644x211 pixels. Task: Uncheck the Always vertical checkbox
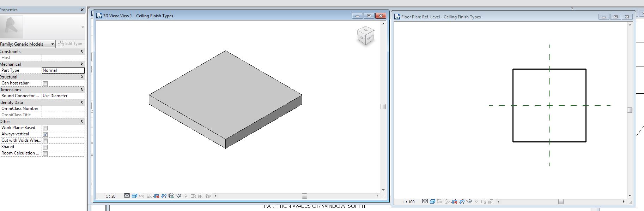pos(45,134)
